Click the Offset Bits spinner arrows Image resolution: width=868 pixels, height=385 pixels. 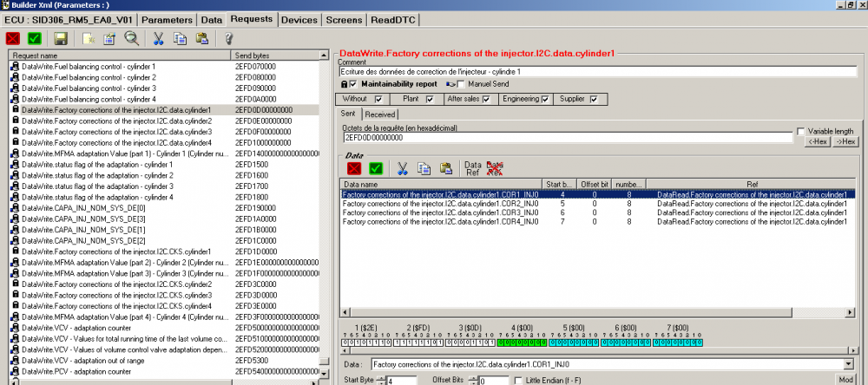tap(471, 381)
